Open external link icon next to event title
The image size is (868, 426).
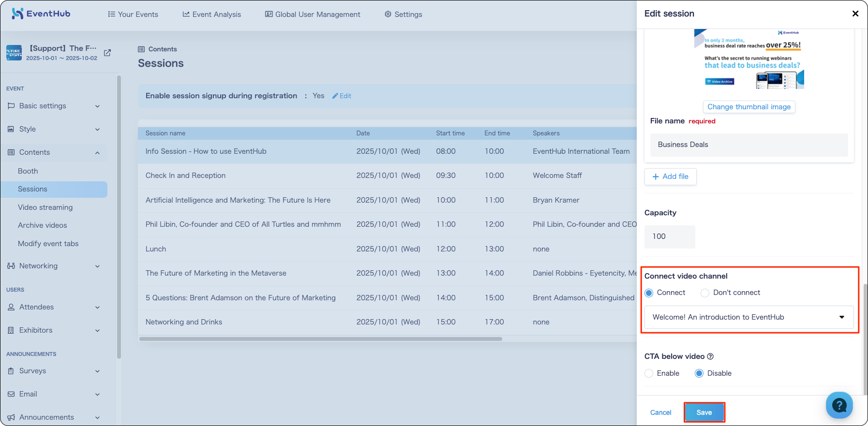tap(107, 53)
